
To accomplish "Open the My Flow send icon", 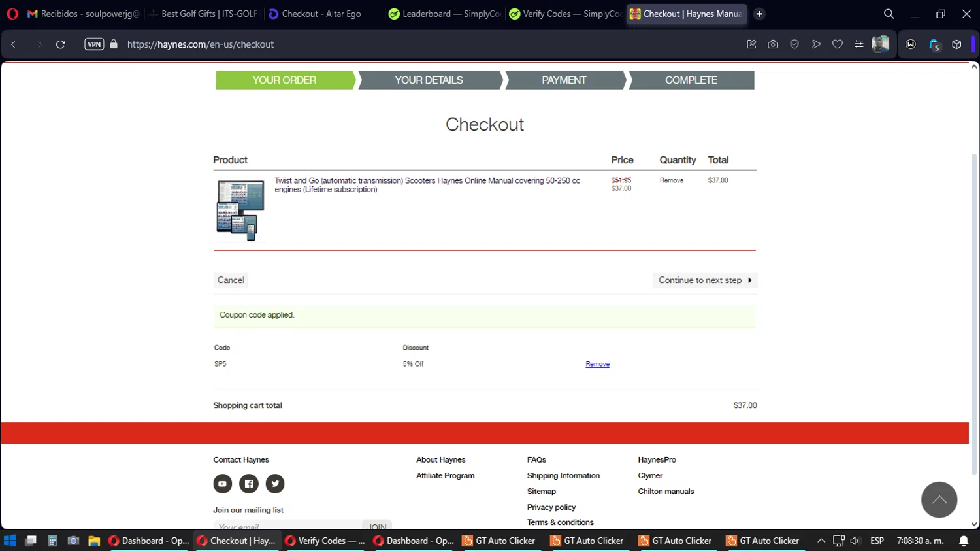I will [816, 44].
